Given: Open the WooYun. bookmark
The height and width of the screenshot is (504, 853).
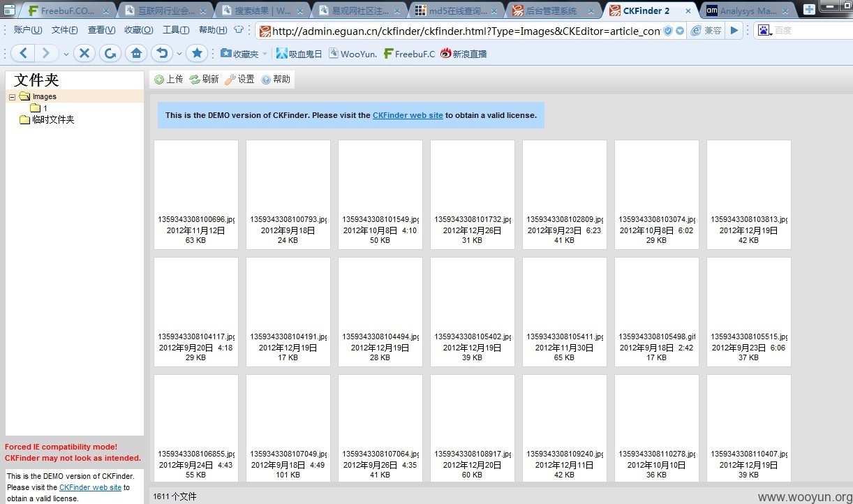Looking at the screenshot, I should (x=353, y=54).
